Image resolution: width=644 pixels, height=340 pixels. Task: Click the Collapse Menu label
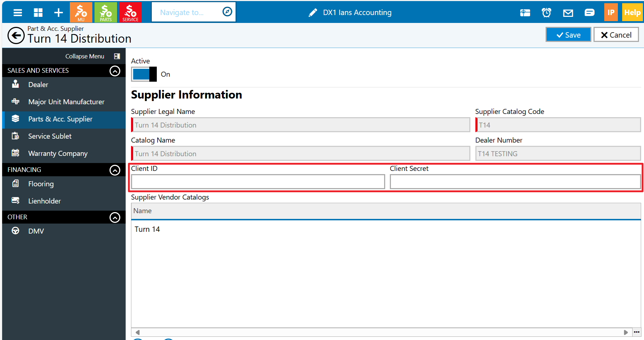click(x=85, y=56)
